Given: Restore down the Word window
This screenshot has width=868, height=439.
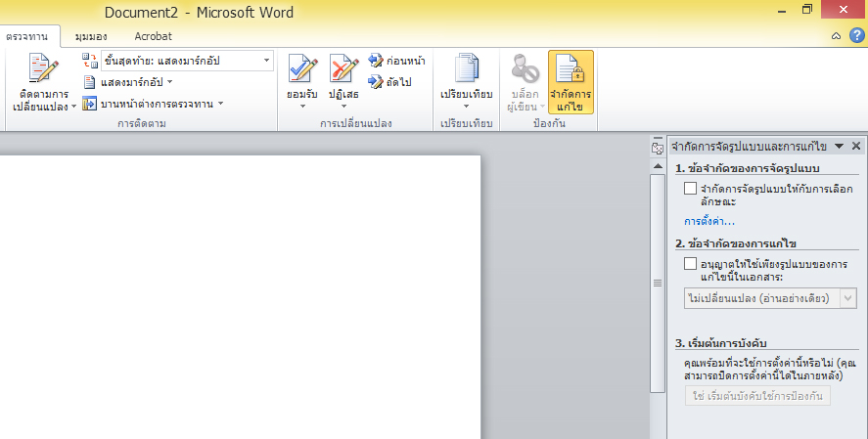Looking at the screenshot, I should pos(807,10).
